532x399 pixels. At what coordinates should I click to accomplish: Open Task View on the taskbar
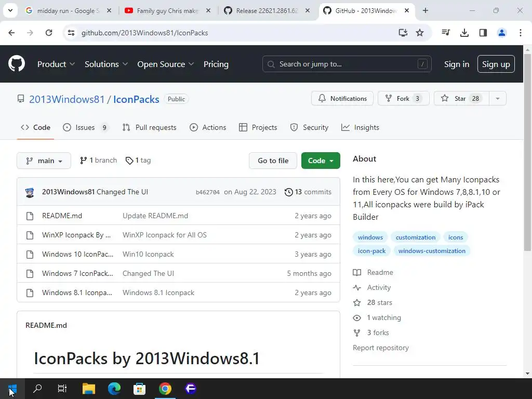(x=62, y=389)
